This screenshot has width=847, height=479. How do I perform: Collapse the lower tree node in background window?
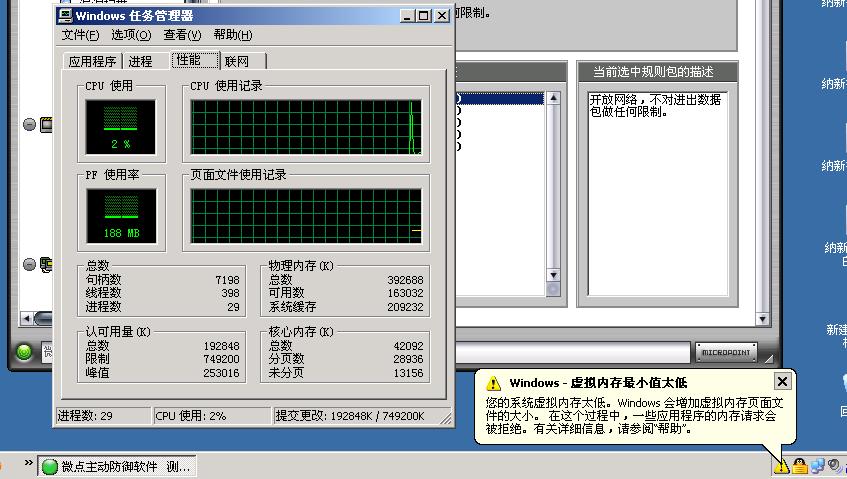coord(30,265)
